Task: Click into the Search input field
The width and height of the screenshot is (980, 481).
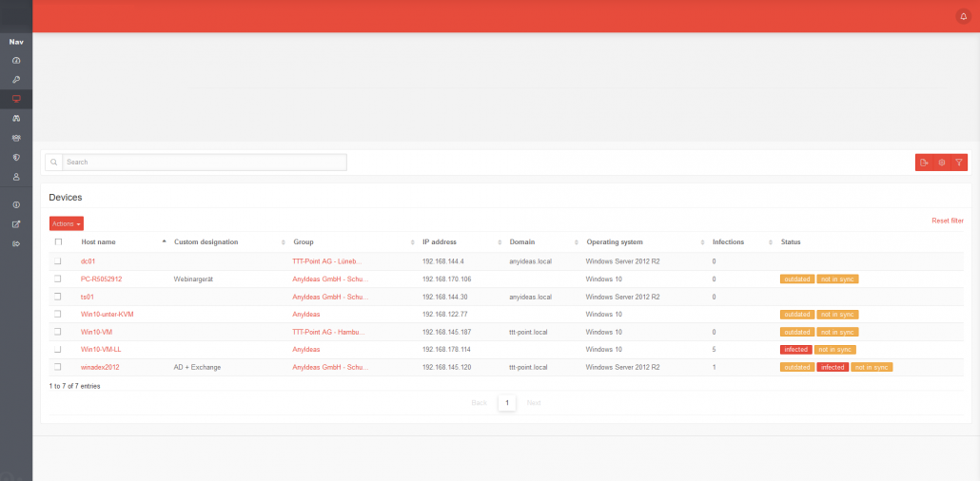Action: [204, 163]
